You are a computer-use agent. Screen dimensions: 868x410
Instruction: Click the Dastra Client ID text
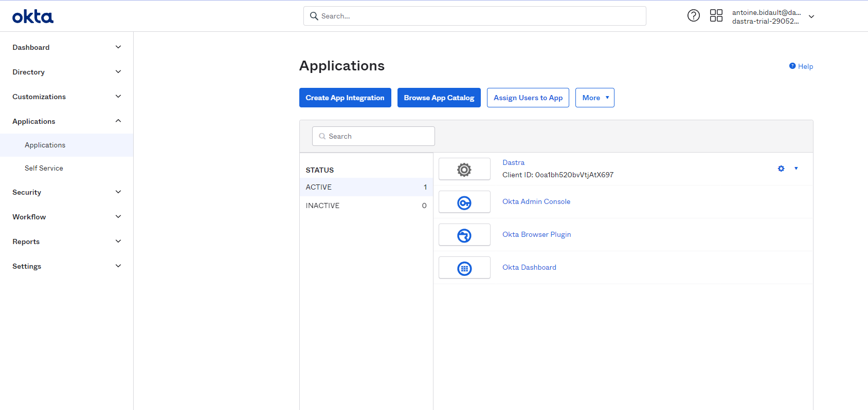coord(558,175)
